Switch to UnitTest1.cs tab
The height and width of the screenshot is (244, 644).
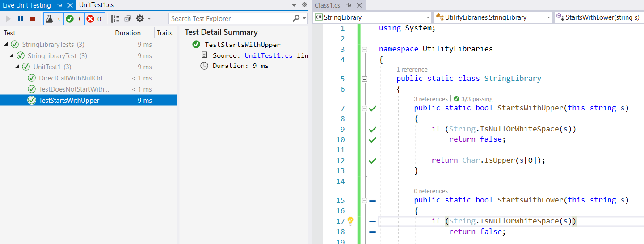pos(97,5)
